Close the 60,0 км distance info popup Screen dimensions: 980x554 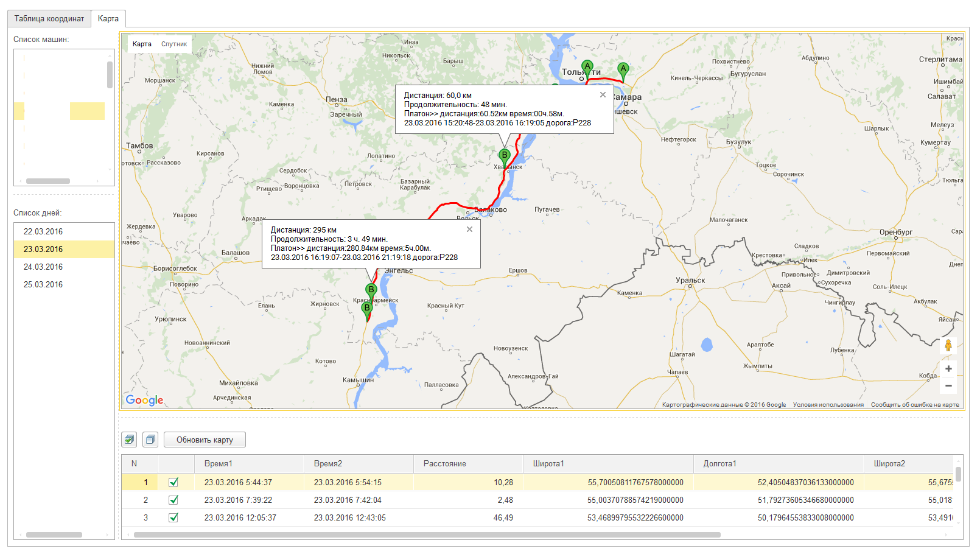[603, 94]
